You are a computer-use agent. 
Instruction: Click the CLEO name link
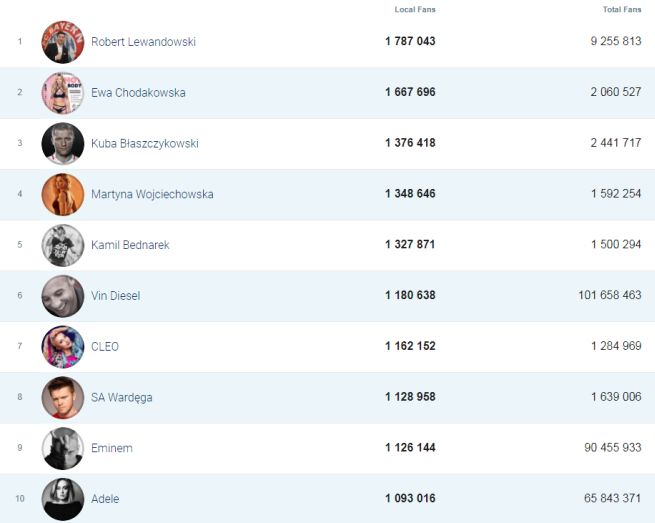[105, 347]
